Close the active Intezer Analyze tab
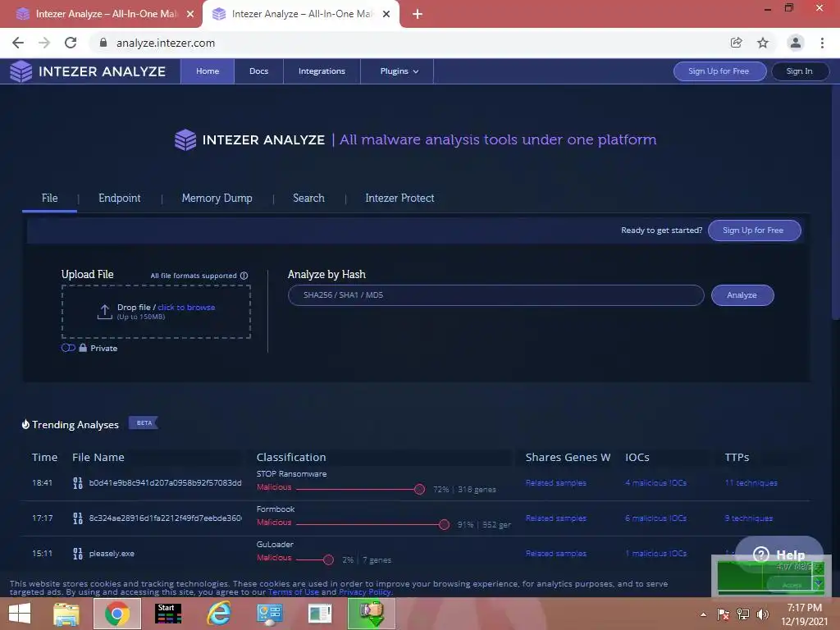The height and width of the screenshot is (630, 840). click(x=386, y=14)
